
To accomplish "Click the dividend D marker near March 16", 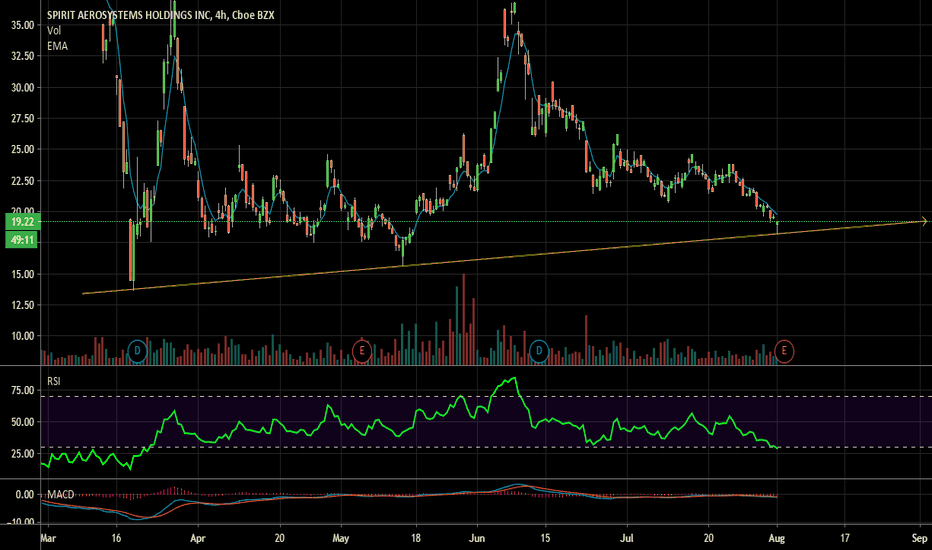I will tap(137, 351).
